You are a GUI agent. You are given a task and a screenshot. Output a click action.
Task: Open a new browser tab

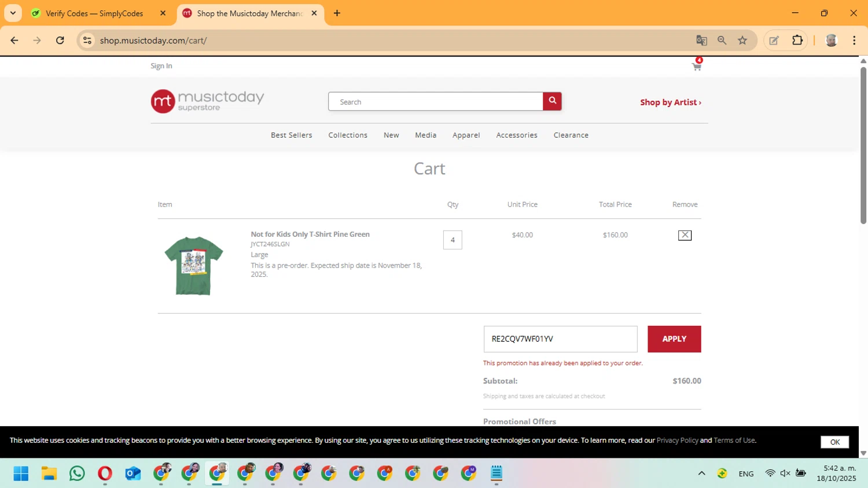pos(337,13)
